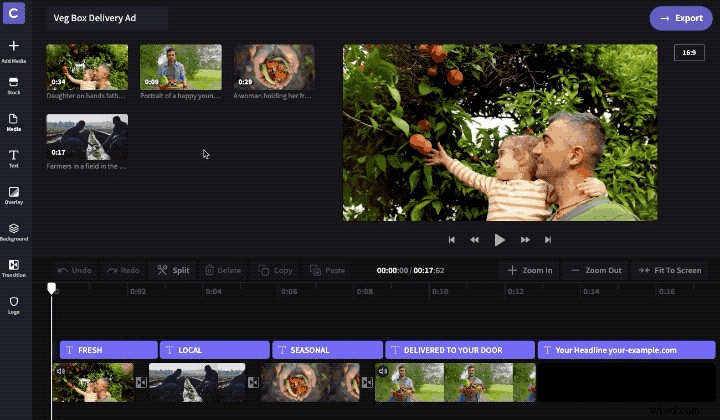Select the DELIVERED TO YOUR DOOR text clip
The image size is (720, 420).
click(x=460, y=350)
